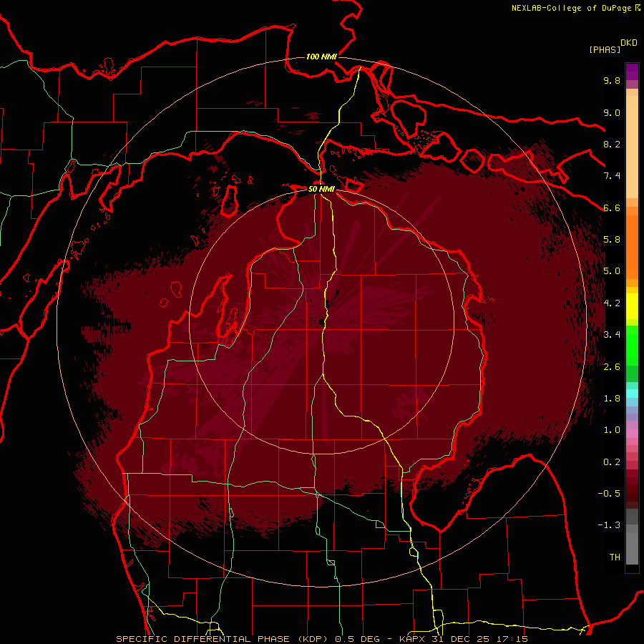
Task: Click the 3.4 legend value
Action: tap(612, 335)
